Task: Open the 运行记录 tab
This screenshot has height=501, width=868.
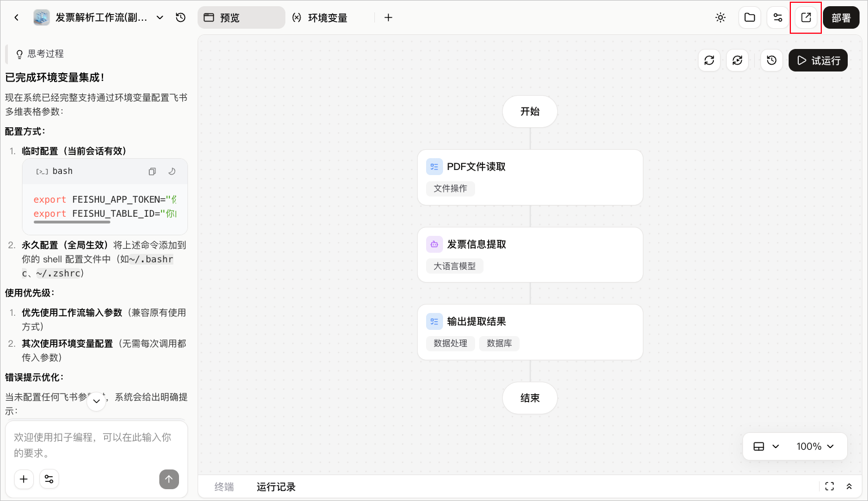Action: pos(276,487)
